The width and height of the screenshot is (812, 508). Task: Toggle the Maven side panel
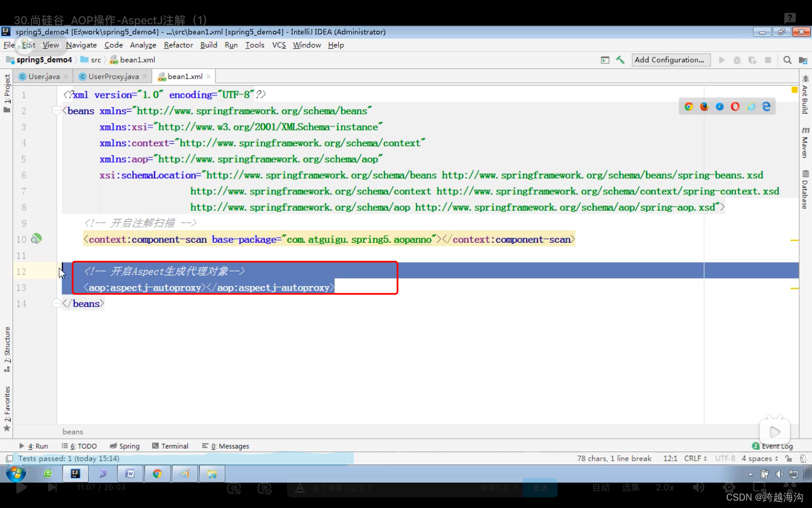pos(805,142)
